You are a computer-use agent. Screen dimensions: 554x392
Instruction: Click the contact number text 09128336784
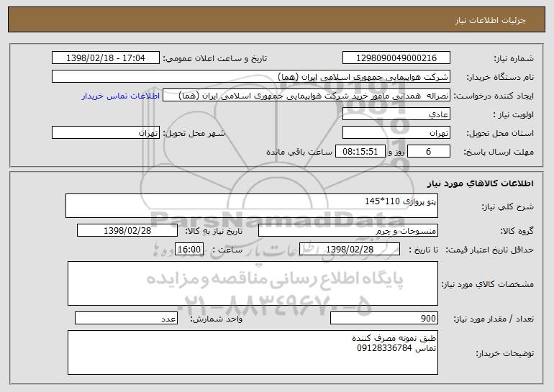coord(384,348)
